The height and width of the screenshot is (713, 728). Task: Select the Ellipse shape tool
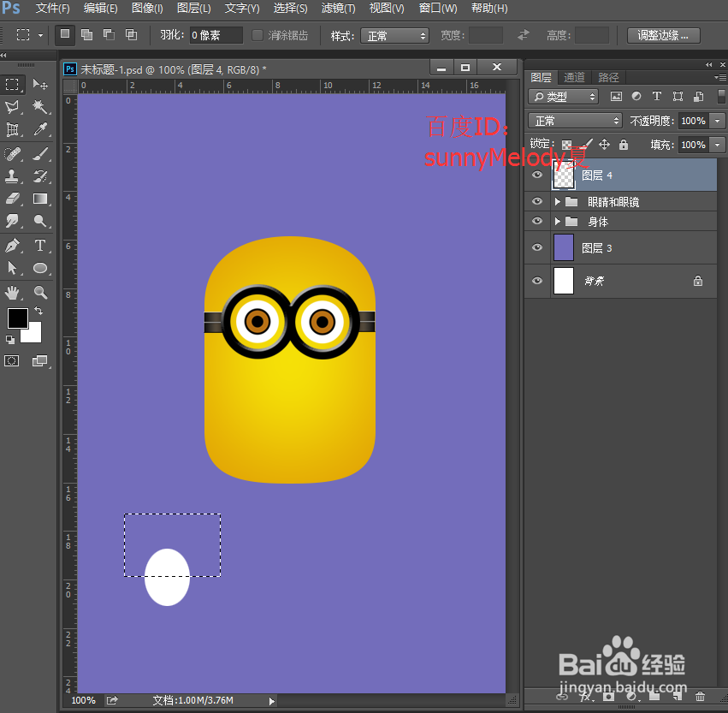coord(40,268)
